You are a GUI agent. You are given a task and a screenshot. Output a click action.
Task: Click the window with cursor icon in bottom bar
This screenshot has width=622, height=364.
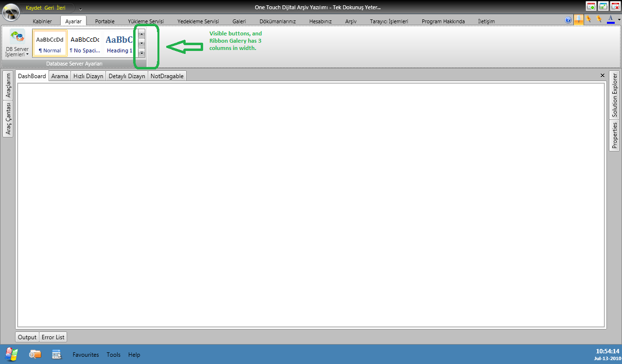pyautogui.click(x=57, y=354)
